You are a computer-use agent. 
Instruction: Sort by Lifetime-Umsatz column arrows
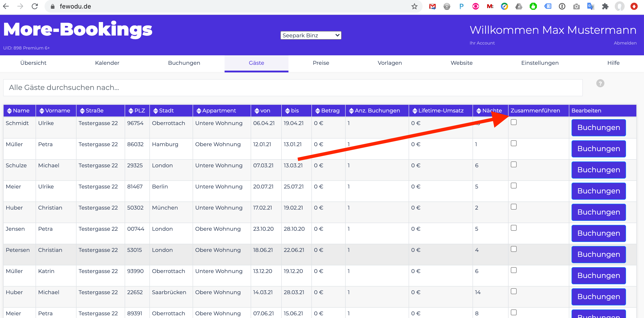[414, 111]
